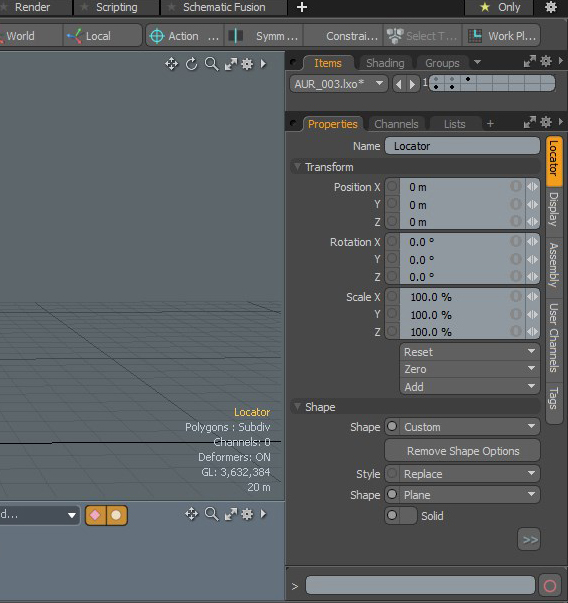Click the Remove Shape Options button
568x603 pixels.
click(463, 451)
